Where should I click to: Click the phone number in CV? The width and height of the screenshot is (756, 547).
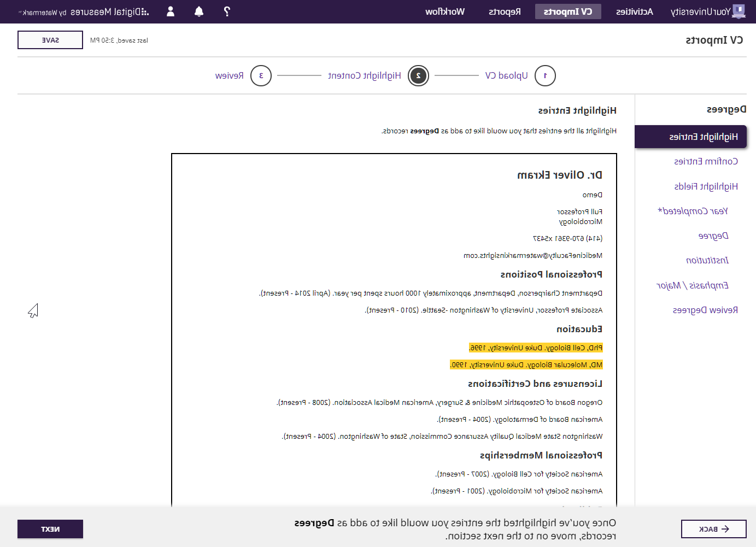pyautogui.click(x=567, y=238)
